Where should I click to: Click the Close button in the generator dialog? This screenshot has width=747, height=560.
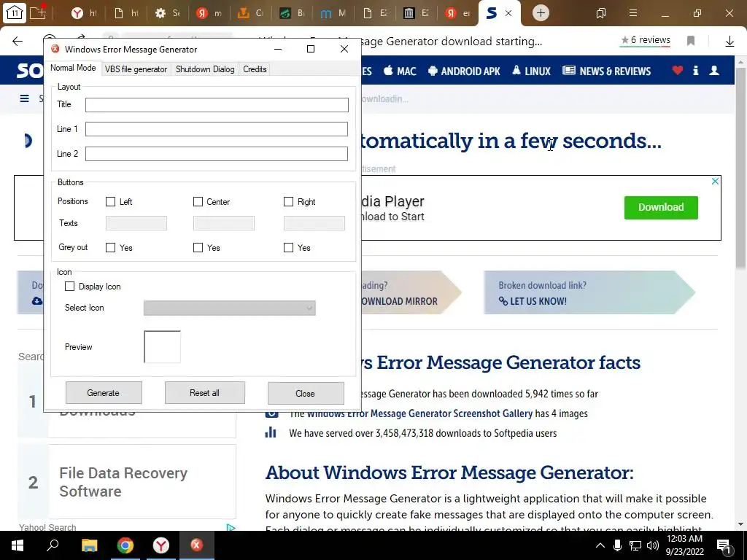306,393
